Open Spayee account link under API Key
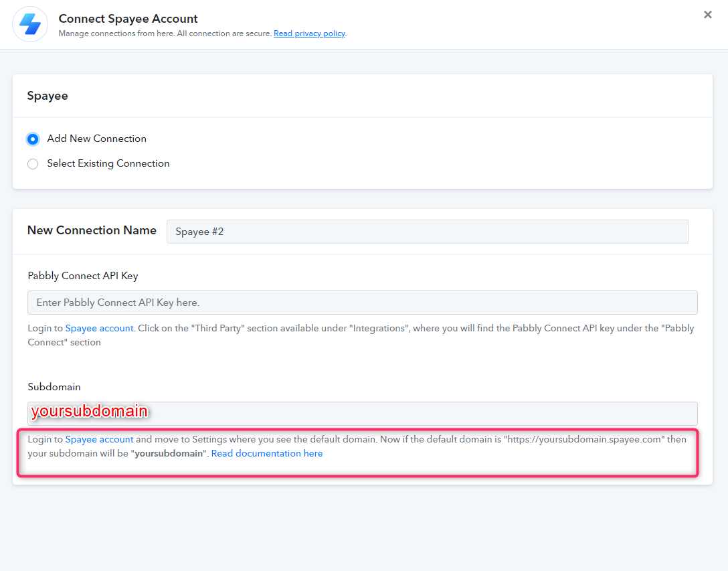The width and height of the screenshot is (728, 571). pyautogui.click(x=99, y=329)
